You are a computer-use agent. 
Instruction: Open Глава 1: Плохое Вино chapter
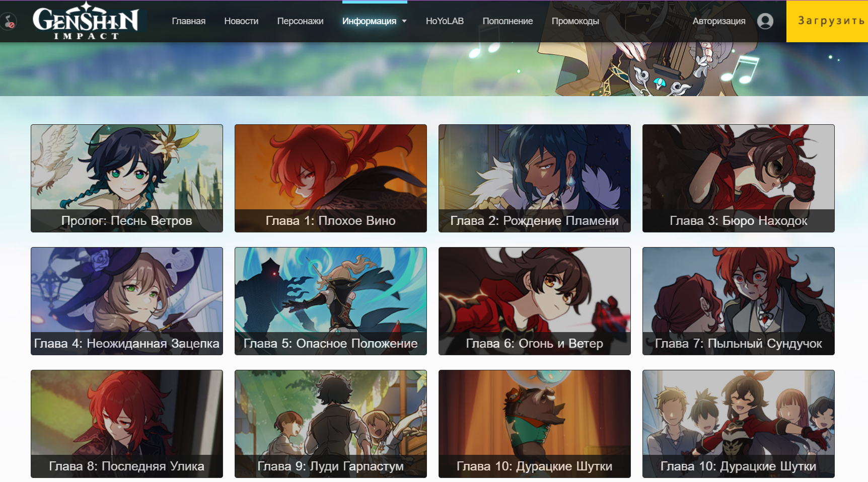[331, 178]
